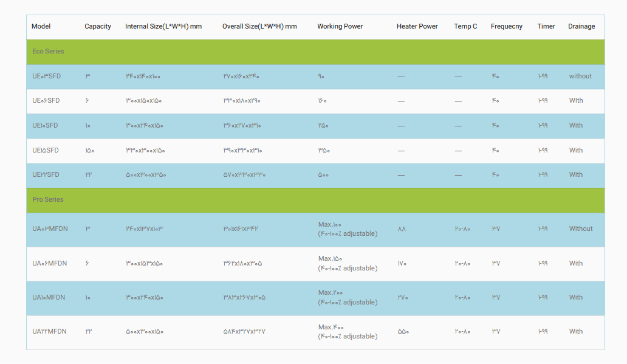The image size is (627, 364).
Task: Select the Working Power column header
Action: [x=340, y=27]
